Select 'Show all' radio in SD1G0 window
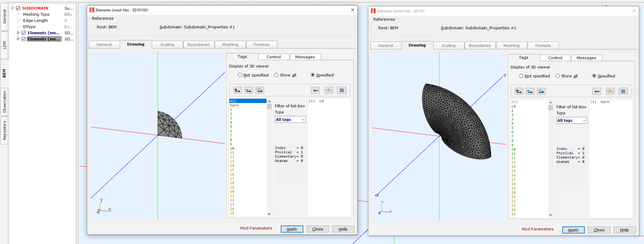Screen dimensions: 644x244 pyautogui.click(x=558, y=76)
